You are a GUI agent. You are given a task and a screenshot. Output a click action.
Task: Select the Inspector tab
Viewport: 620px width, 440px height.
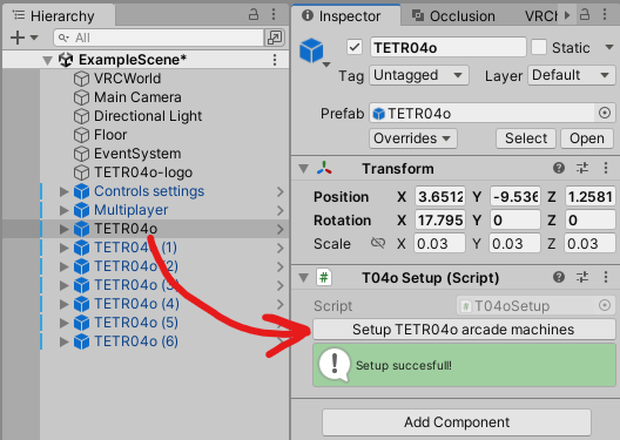342,16
